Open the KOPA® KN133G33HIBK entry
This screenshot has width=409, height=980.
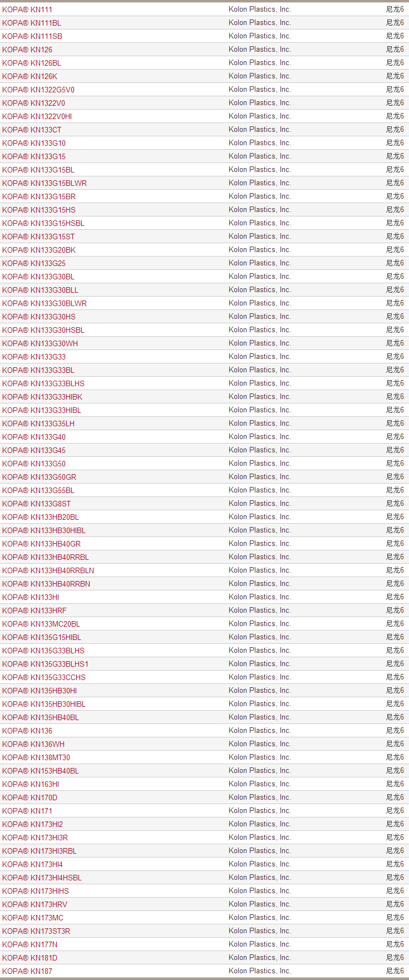[42, 397]
